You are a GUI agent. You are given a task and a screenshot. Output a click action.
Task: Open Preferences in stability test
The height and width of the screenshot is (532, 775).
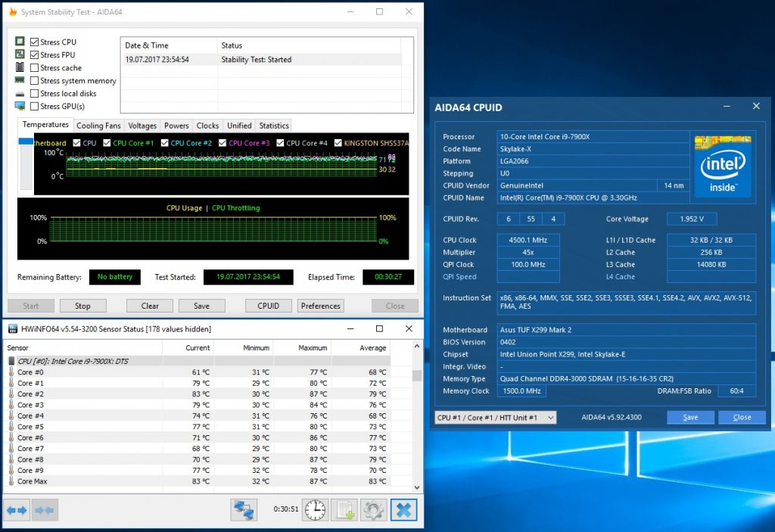[x=321, y=306]
